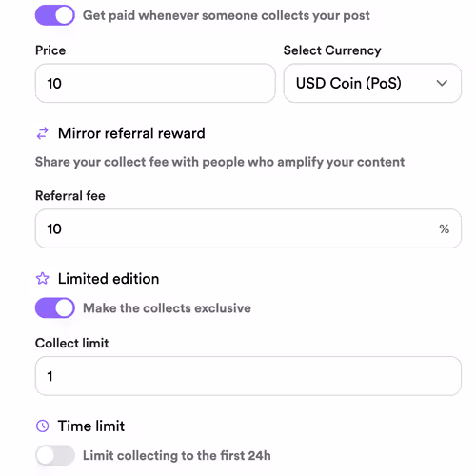Image resolution: width=476 pixels, height=476 pixels.
Task: Disable the Make the collects exclusive switch
Action: (x=55, y=307)
